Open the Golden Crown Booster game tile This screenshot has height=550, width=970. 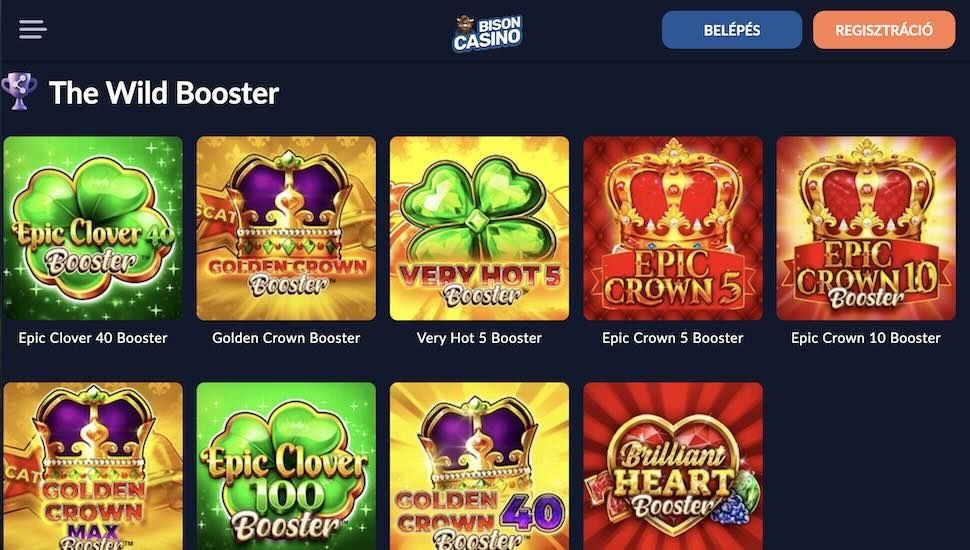[286, 228]
